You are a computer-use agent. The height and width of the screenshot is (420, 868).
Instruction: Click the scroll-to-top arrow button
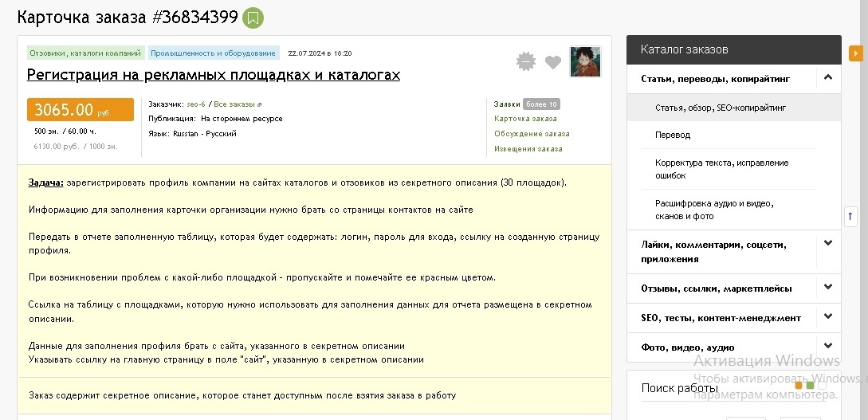[850, 216]
